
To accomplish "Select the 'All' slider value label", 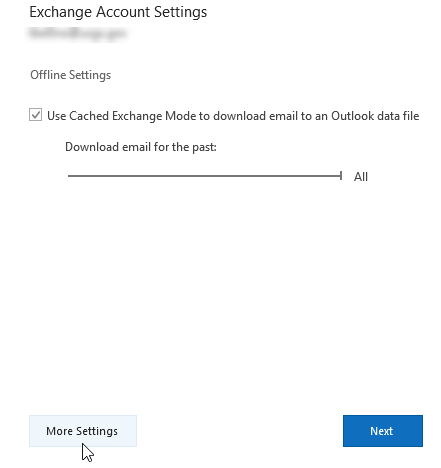I will pyautogui.click(x=361, y=177).
